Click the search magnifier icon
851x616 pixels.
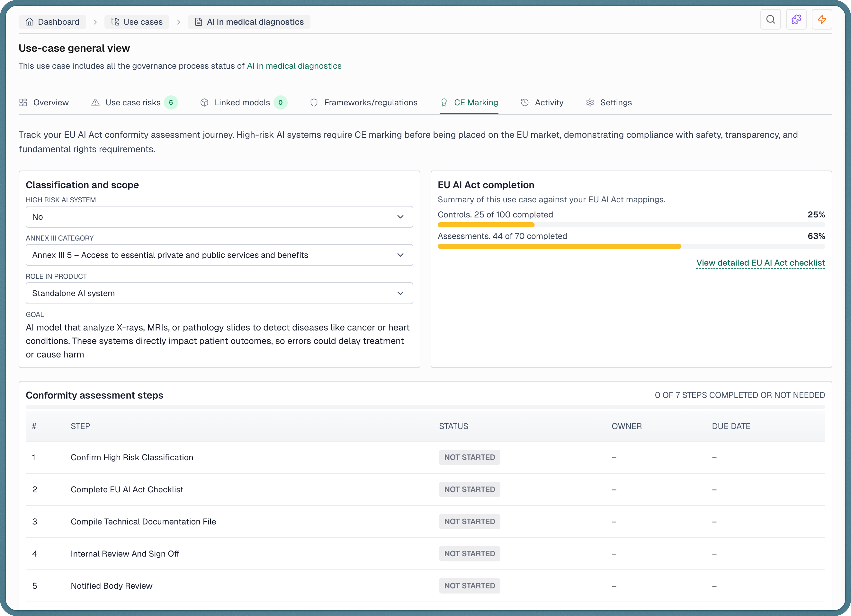tap(770, 20)
